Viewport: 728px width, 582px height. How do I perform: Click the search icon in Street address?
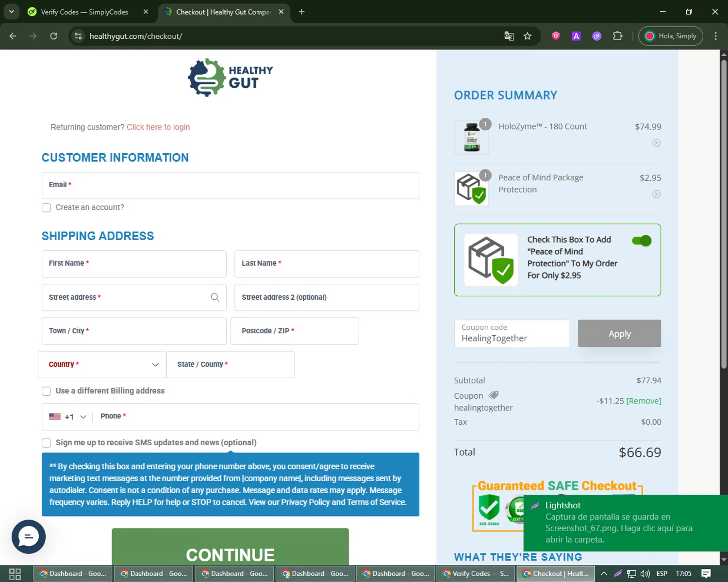click(215, 297)
